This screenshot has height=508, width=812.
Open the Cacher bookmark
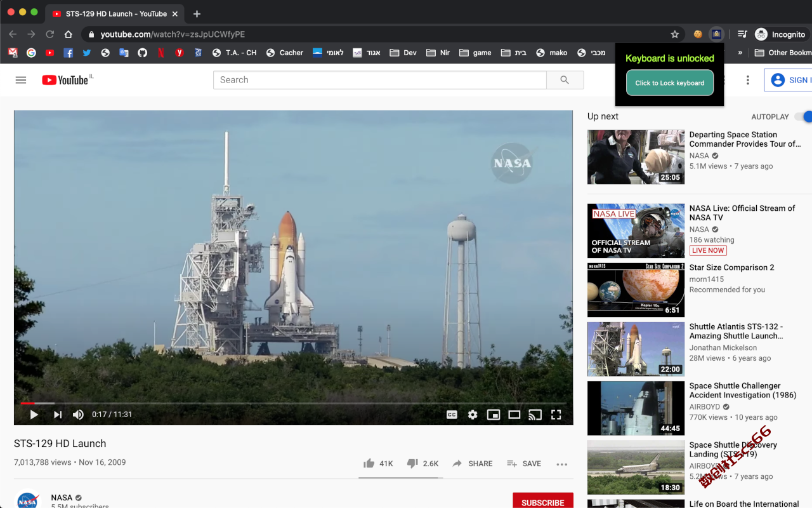285,53
